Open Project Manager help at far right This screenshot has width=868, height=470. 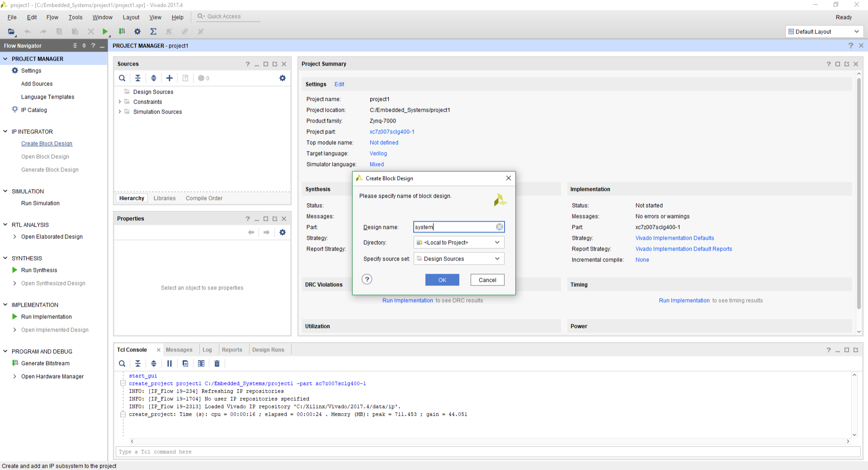tap(851, 46)
